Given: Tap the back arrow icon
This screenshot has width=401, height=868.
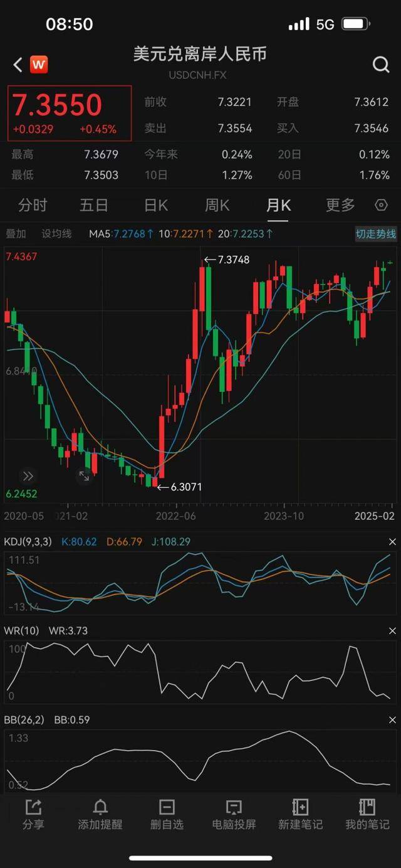Looking at the screenshot, I should coord(18,65).
